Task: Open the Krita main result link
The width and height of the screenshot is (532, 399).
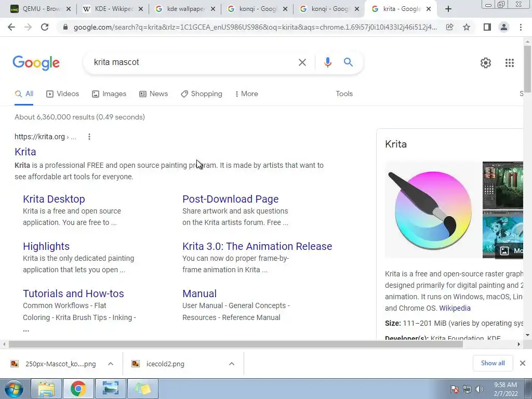Action: coord(25,152)
